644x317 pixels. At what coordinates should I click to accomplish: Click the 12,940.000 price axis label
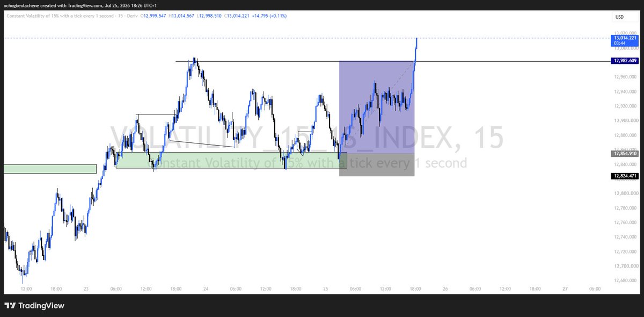(x=625, y=92)
